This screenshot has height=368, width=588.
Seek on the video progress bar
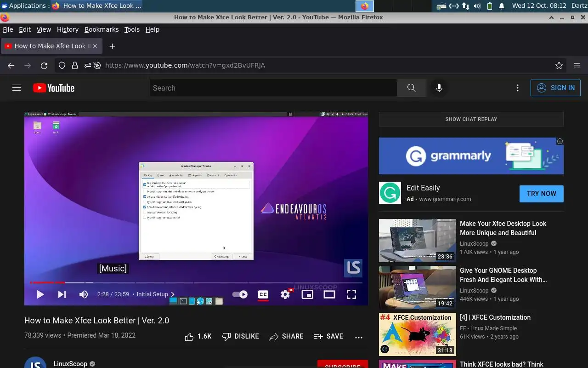pos(196,282)
